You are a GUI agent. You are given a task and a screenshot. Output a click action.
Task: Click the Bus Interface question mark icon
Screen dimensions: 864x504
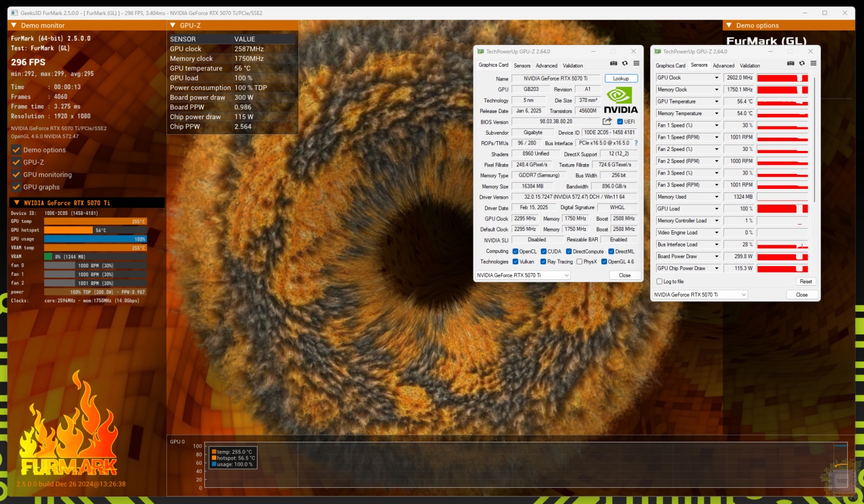coord(636,143)
